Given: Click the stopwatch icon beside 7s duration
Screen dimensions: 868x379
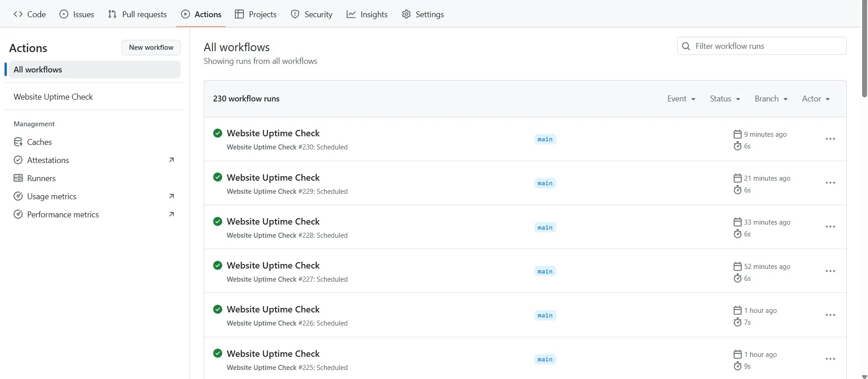Looking at the screenshot, I should tap(737, 322).
